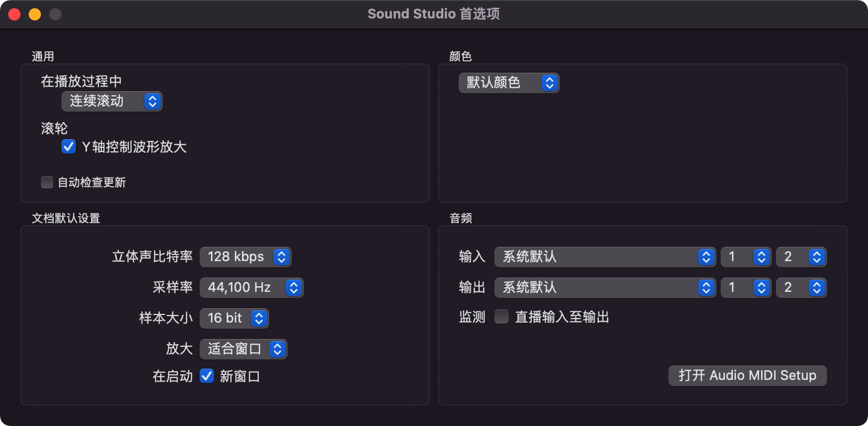Screen dimensions: 868x426
Task: Open the 默认颜色 color scheme dropdown
Action: coord(508,82)
